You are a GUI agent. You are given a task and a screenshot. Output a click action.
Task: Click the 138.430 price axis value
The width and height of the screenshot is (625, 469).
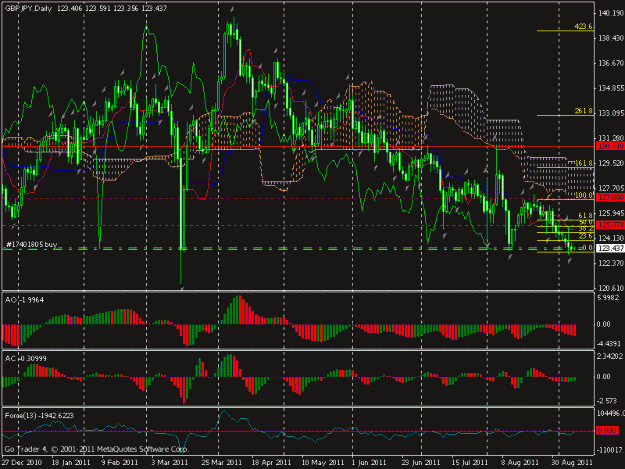click(611, 38)
